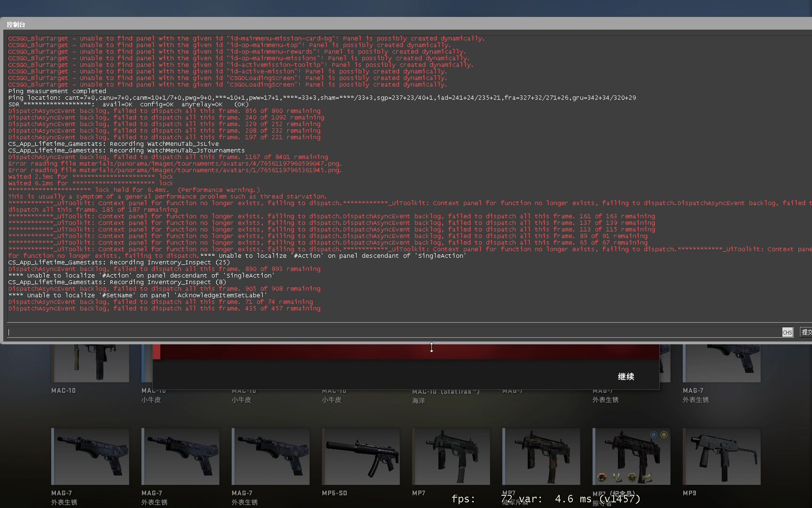Click the '208 of 232 remaining' error line
Viewport: 812px width, 508px height.
(x=164, y=131)
